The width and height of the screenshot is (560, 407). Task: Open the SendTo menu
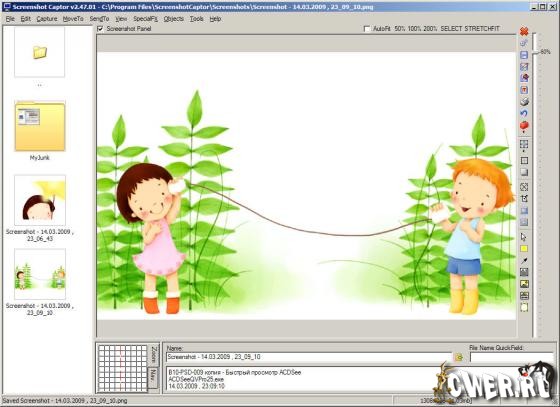click(x=99, y=19)
